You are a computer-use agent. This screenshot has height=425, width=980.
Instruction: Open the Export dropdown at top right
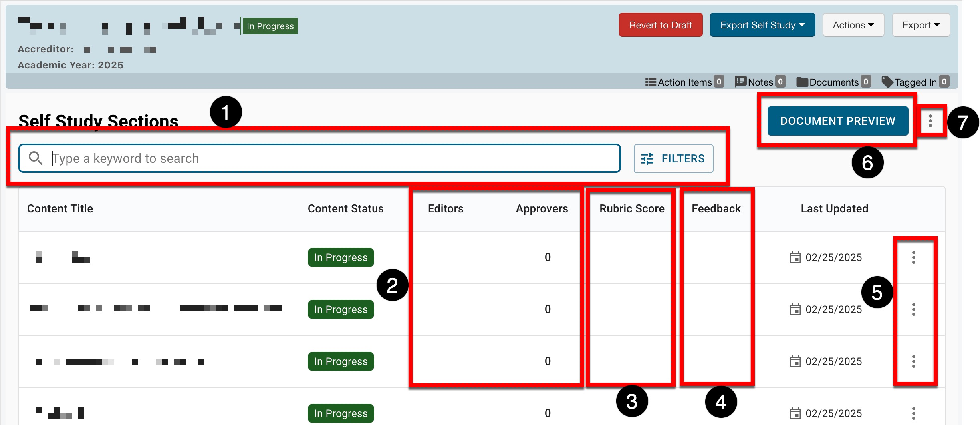921,25
